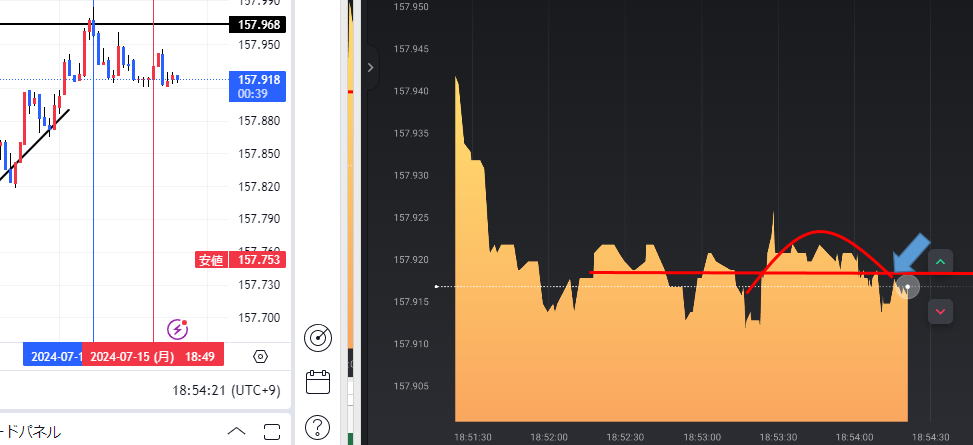Viewport: 973px width, 445px height.
Task: Collapse the trade panel using the chevron
Action: 236,432
